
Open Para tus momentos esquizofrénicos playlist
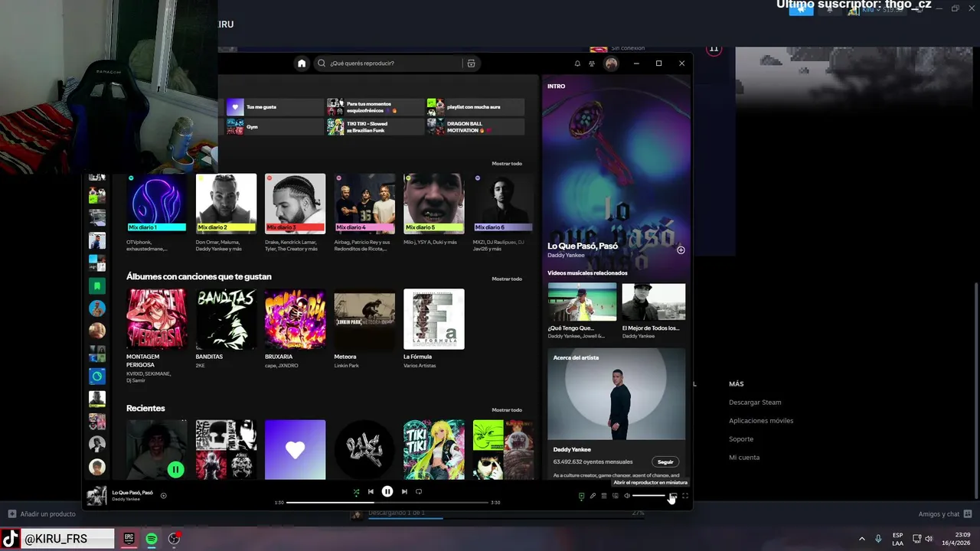tap(375, 107)
